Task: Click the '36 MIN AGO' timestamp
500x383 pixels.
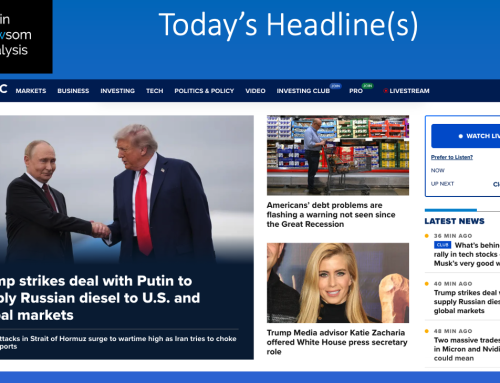Action: click(453, 236)
